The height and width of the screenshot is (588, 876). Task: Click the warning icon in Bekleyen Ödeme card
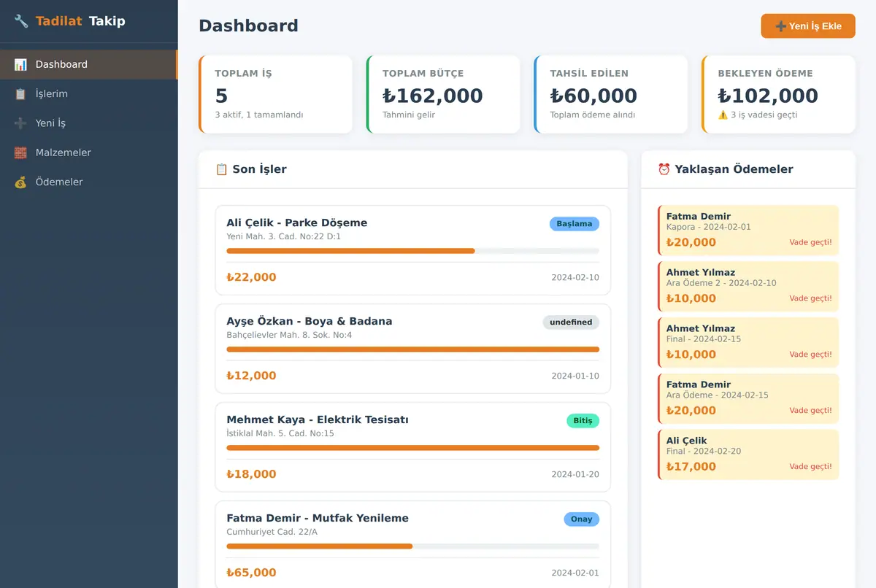723,115
